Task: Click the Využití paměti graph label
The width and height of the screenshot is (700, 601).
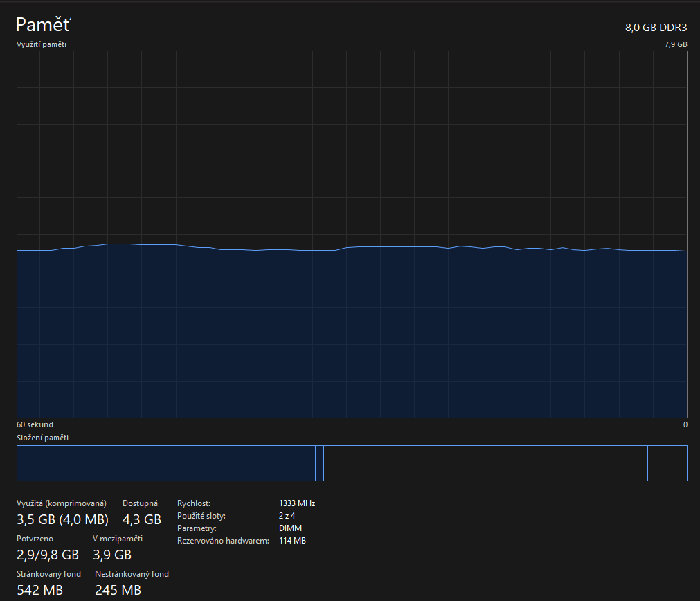Action: pyautogui.click(x=42, y=44)
